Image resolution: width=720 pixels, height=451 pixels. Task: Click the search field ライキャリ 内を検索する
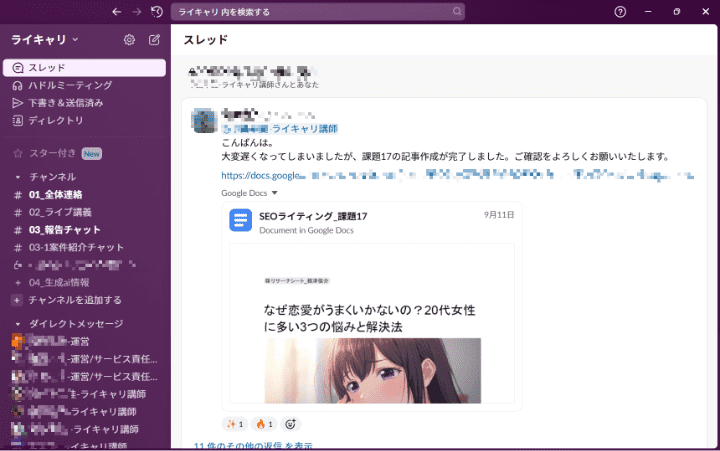(318, 12)
